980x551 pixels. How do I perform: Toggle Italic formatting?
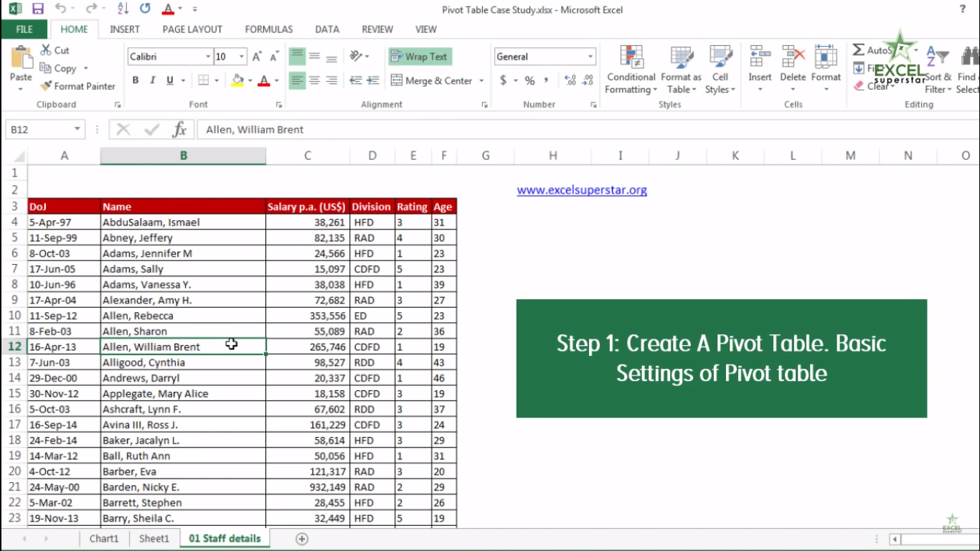tap(152, 80)
